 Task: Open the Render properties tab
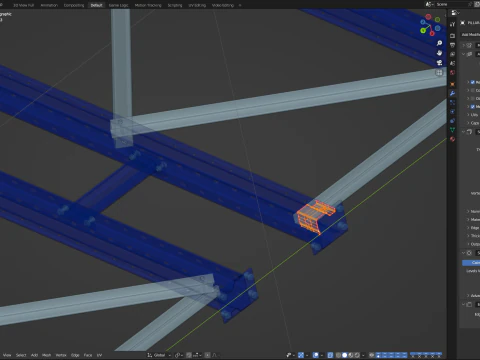(x=452, y=36)
